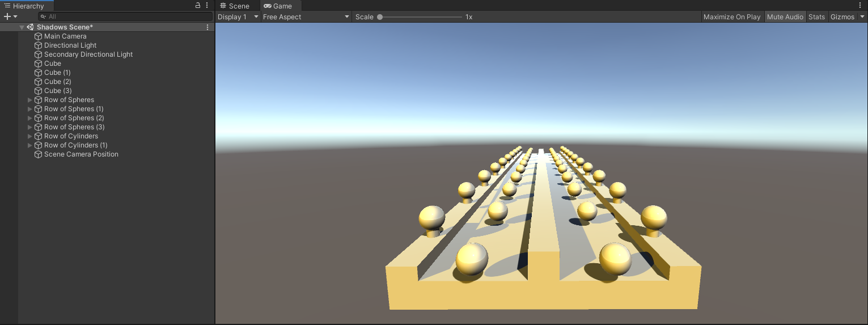868x325 pixels.
Task: Open the Display 1 dropdown
Action: pos(238,17)
